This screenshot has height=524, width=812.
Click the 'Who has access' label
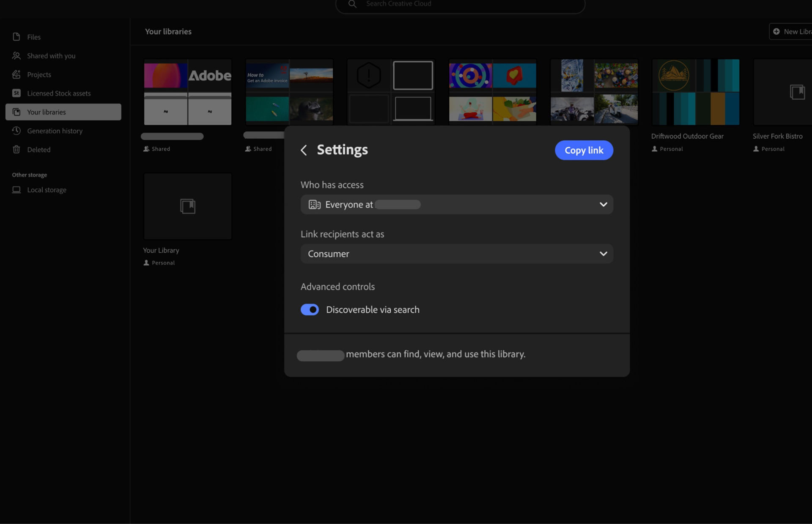coord(332,185)
